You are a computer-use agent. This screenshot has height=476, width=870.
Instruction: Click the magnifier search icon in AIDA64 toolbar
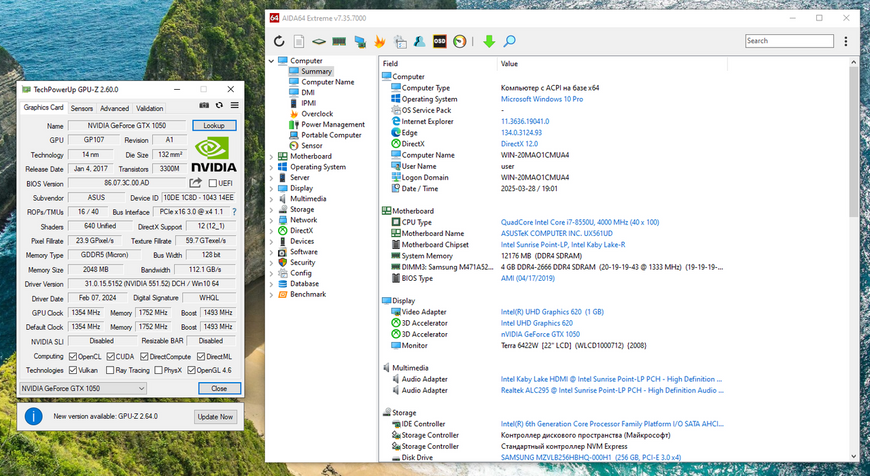pyautogui.click(x=509, y=41)
